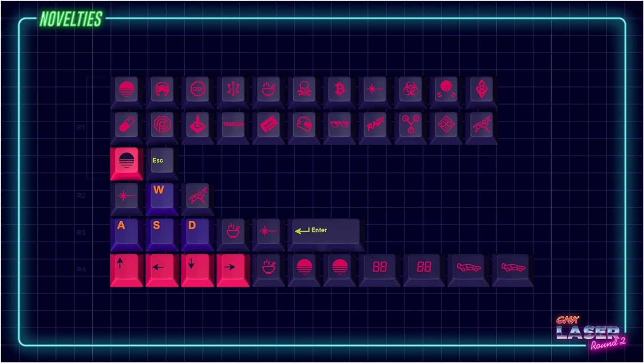Image resolution: width=644 pixels, height=363 pixels.
Task: Click the origami unicorn keycap beside the W key
Action: coord(197,199)
